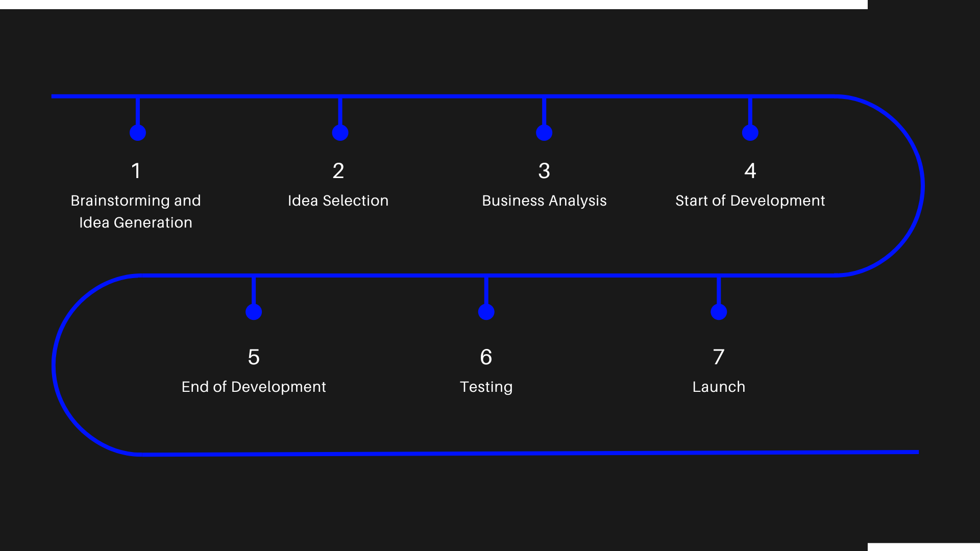Select the marker dot above Business Analysis
The width and height of the screenshot is (980, 551).
544,133
